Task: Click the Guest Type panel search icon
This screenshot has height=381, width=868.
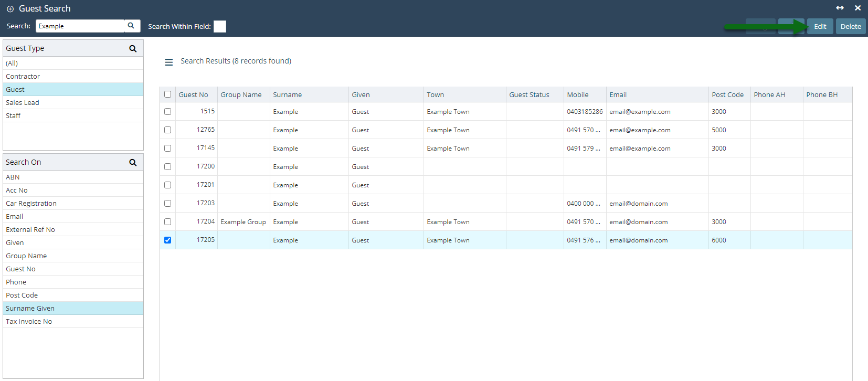Action: [133, 48]
